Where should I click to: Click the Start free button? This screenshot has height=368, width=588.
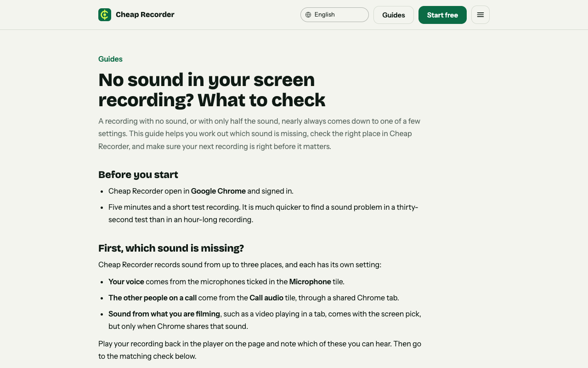pos(442,15)
